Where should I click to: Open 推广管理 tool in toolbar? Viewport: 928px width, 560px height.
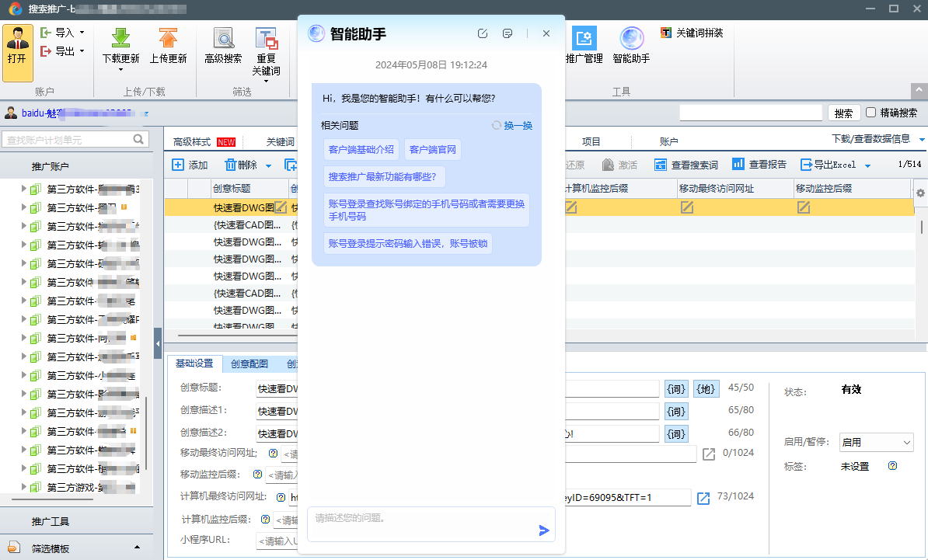(584, 39)
